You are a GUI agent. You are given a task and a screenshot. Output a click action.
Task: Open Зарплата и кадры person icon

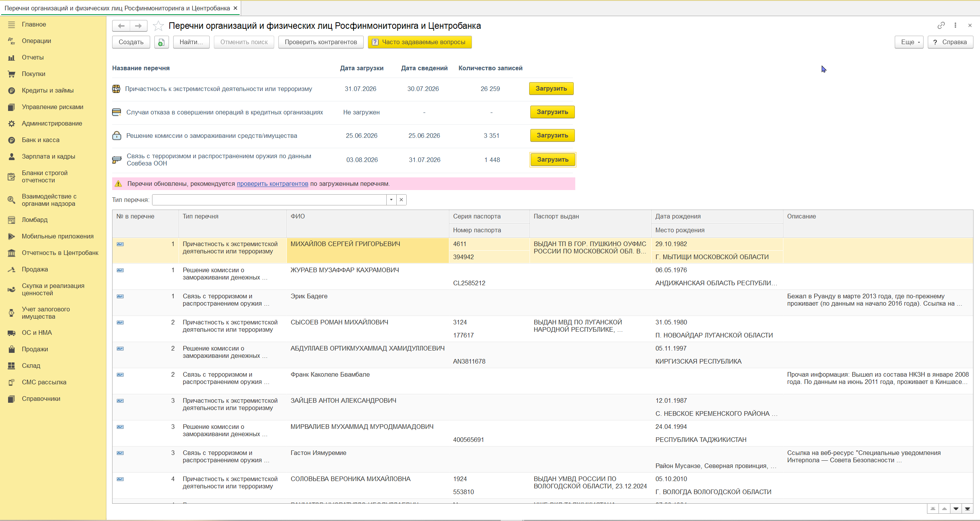[x=12, y=157]
